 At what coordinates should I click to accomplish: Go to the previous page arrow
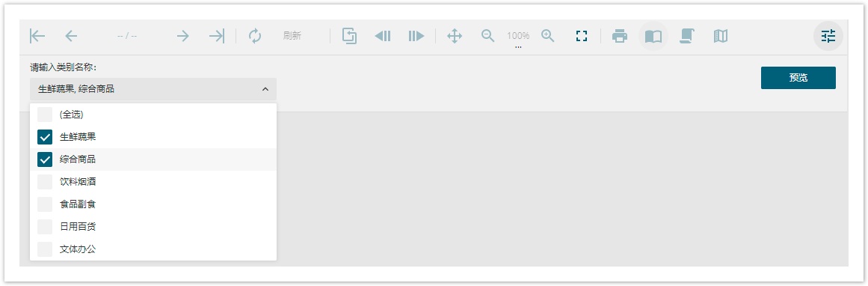pos(71,36)
